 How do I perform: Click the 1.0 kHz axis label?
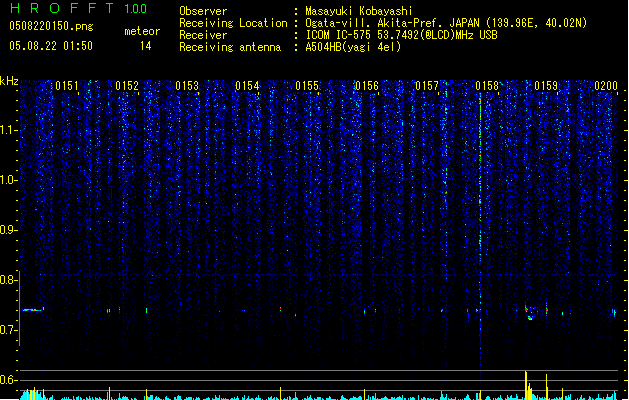(9, 180)
